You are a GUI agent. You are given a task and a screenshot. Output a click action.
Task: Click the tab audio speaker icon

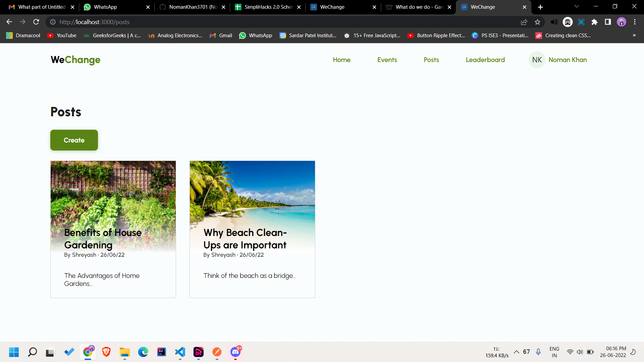click(554, 22)
